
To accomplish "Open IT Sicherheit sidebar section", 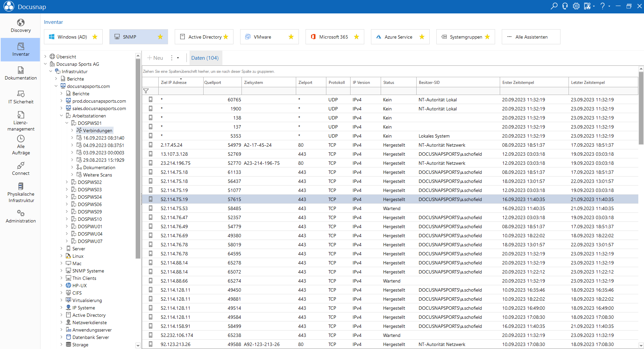I will pos(21,97).
